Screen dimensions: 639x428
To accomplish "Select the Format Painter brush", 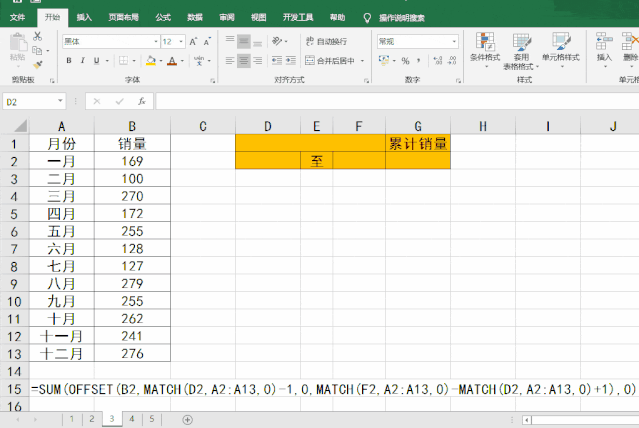I will coord(38,61).
